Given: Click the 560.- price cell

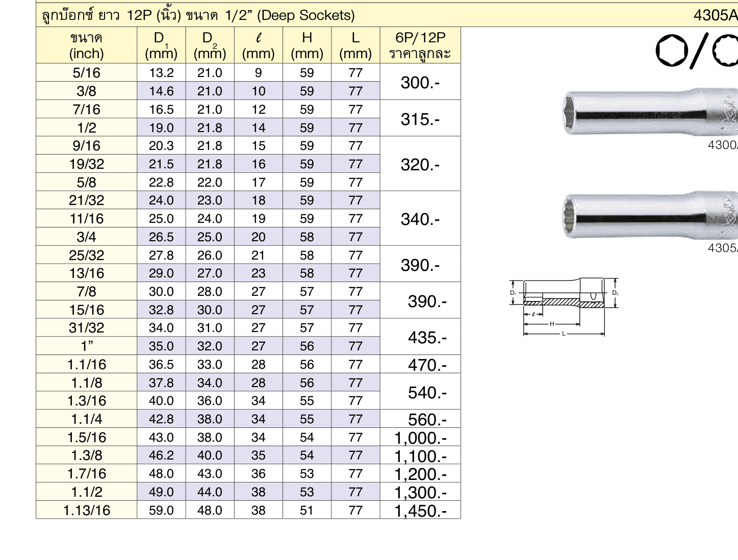Looking at the screenshot, I should tap(420, 419).
